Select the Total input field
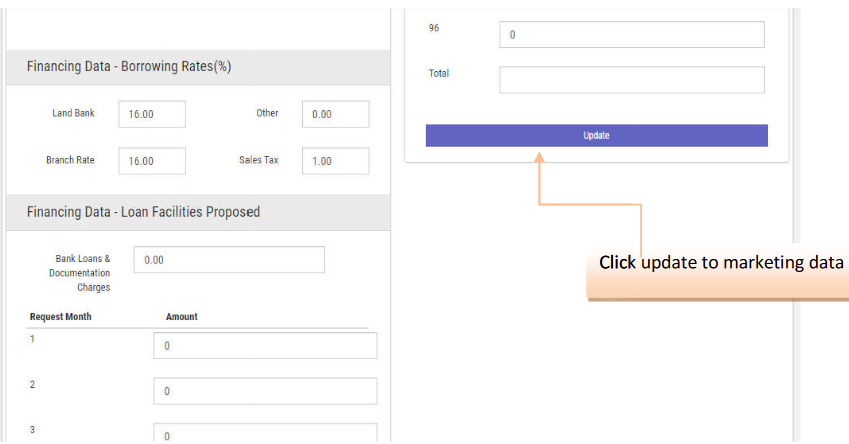 pos(631,80)
